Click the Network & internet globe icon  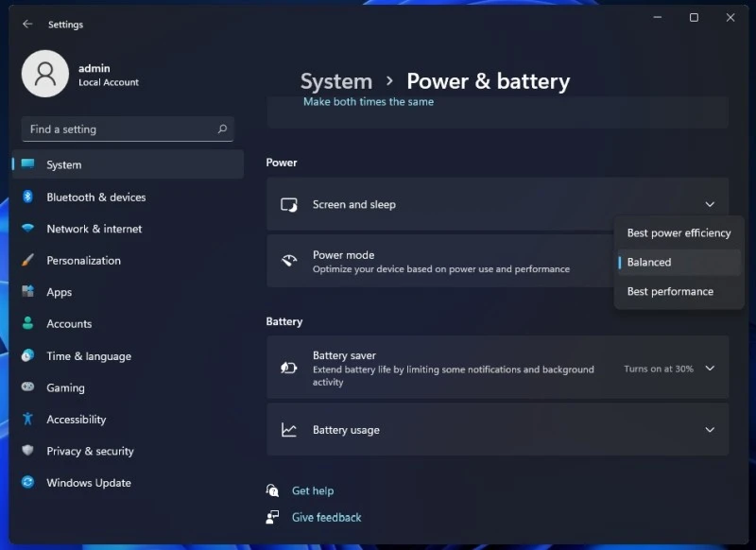[x=26, y=229]
